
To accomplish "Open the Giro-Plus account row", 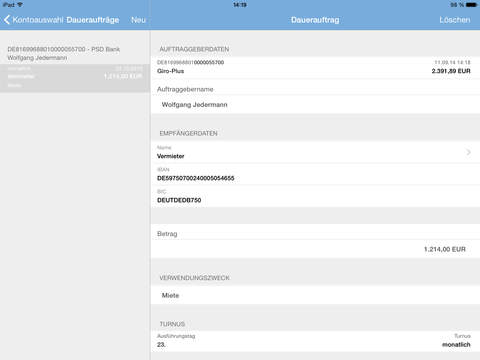I will coord(315,68).
